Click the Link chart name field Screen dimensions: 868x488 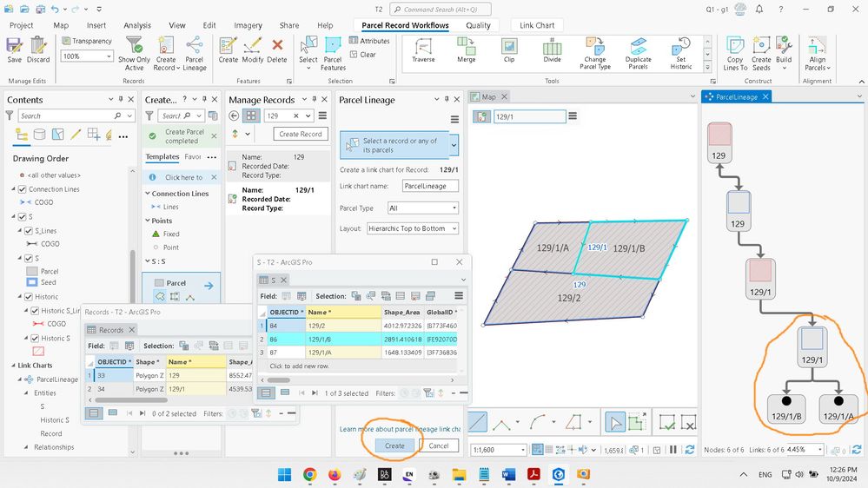429,186
